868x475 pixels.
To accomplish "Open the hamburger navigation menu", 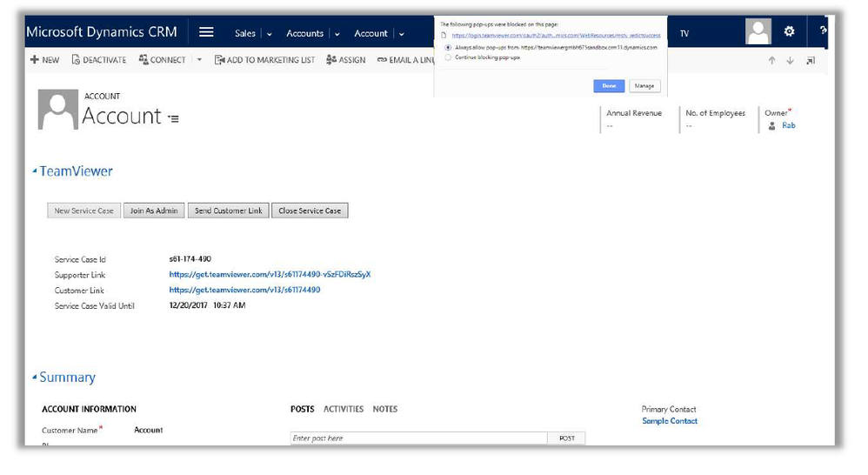I will coord(206,33).
